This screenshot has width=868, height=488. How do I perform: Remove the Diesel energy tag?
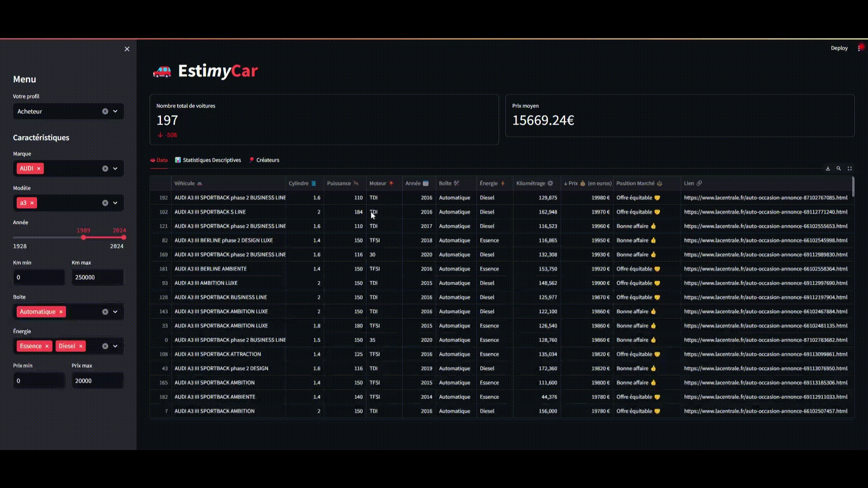(x=81, y=346)
